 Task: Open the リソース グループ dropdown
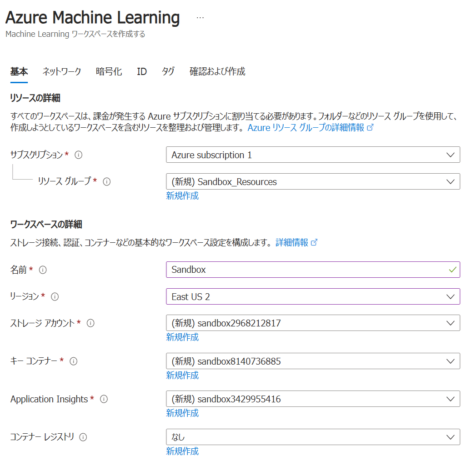click(x=313, y=181)
